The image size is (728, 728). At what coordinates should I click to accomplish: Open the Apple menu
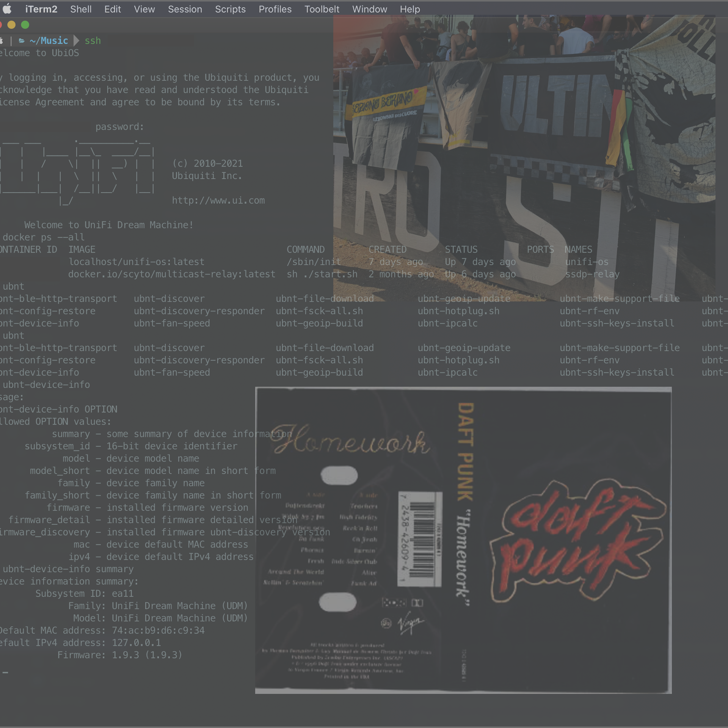click(7, 9)
